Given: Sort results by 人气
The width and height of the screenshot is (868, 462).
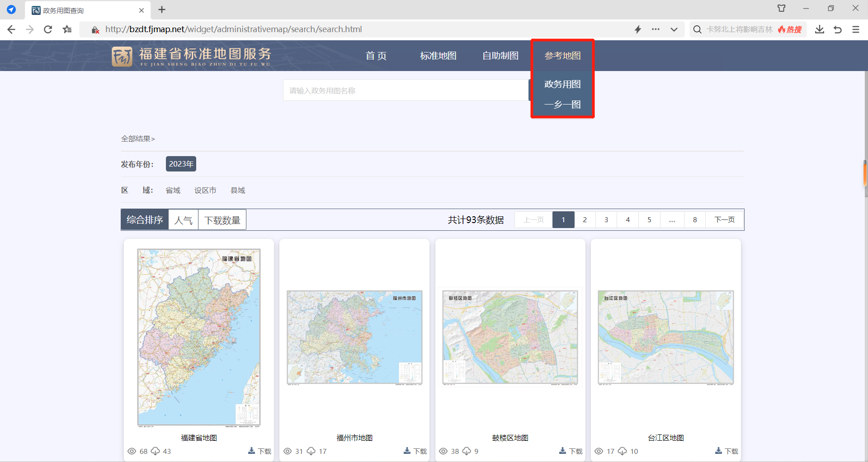Looking at the screenshot, I should pyautogui.click(x=184, y=220).
